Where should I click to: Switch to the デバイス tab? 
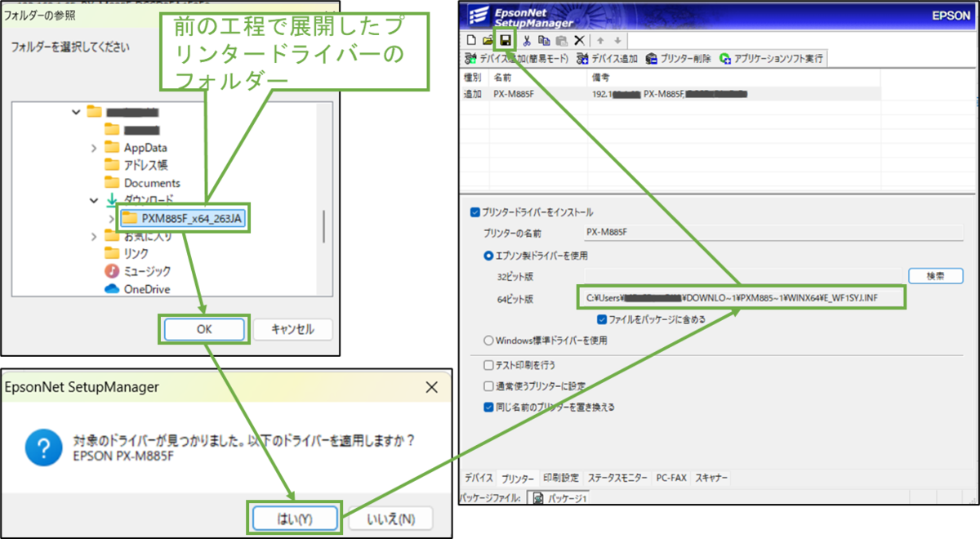[479, 478]
